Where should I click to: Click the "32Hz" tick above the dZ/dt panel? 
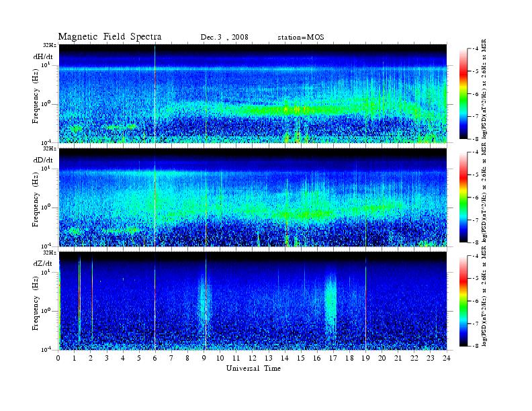[50, 253]
